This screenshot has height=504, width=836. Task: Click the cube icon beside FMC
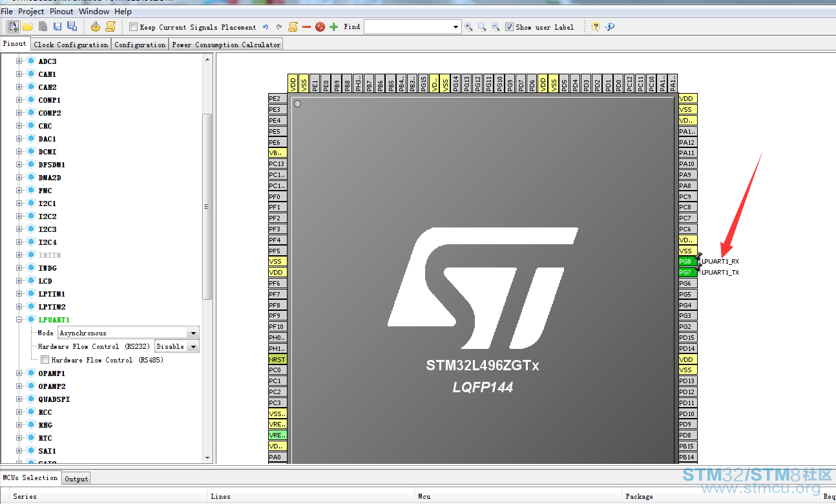[x=31, y=191]
